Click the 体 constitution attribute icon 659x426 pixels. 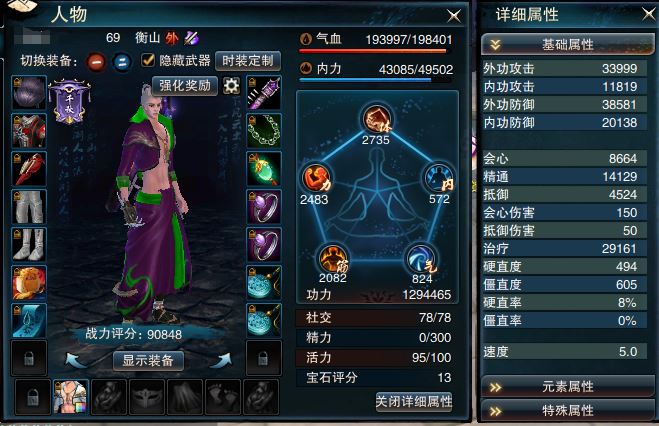[x=377, y=119]
